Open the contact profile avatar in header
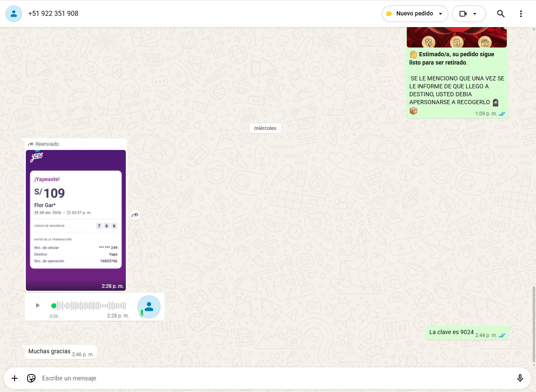536x392 pixels. pos(14,14)
